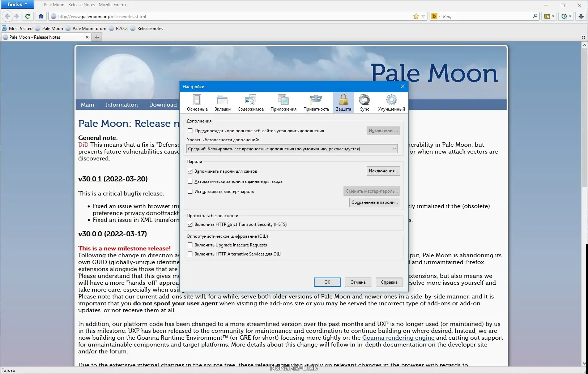Enable Upgrade Insecure Requests checkbox
This screenshot has height=374, width=588.
pyautogui.click(x=190, y=245)
